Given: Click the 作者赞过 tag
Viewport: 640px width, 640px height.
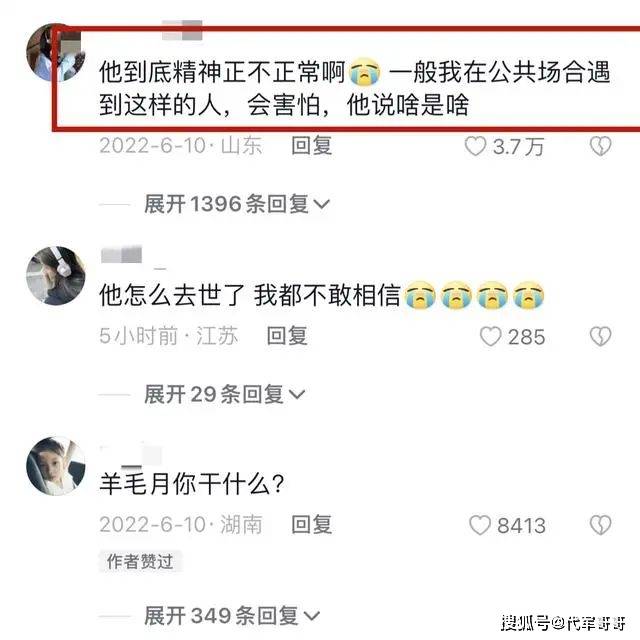Looking at the screenshot, I should (x=140, y=562).
